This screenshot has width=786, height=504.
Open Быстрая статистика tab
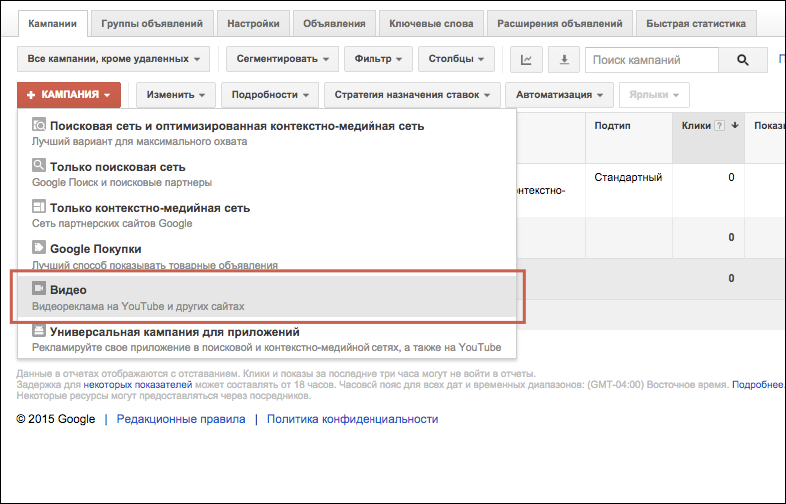pos(696,24)
